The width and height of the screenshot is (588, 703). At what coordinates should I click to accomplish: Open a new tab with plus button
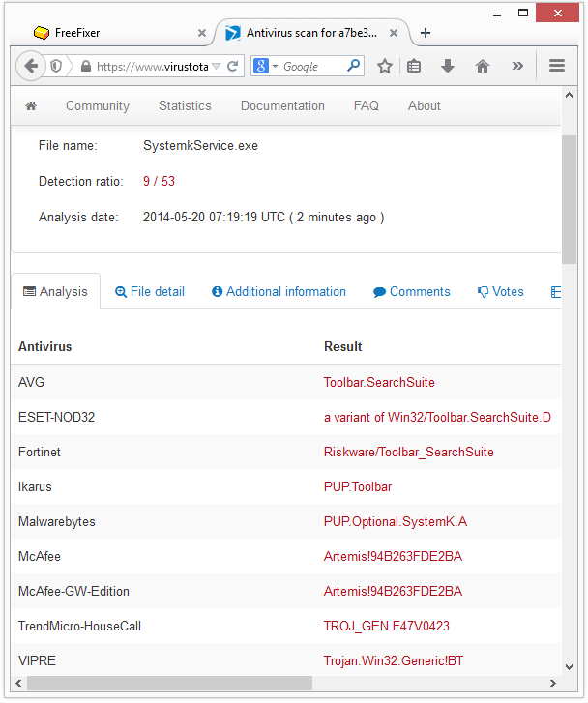click(426, 33)
